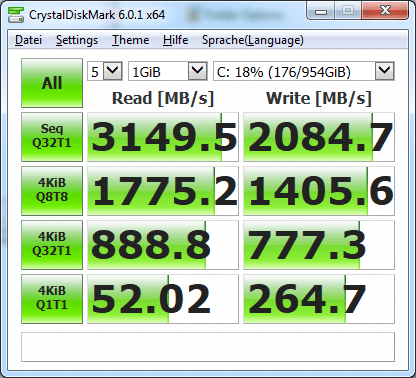Screen dimensions: 416x378
Task: Click the Write [MB/s] column header
Action: click(x=319, y=98)
